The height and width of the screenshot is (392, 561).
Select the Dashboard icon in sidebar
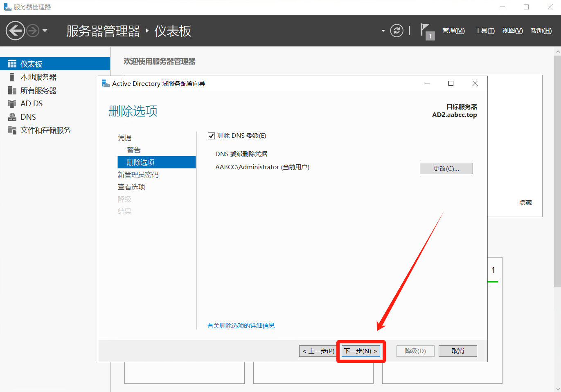point(12,64)
